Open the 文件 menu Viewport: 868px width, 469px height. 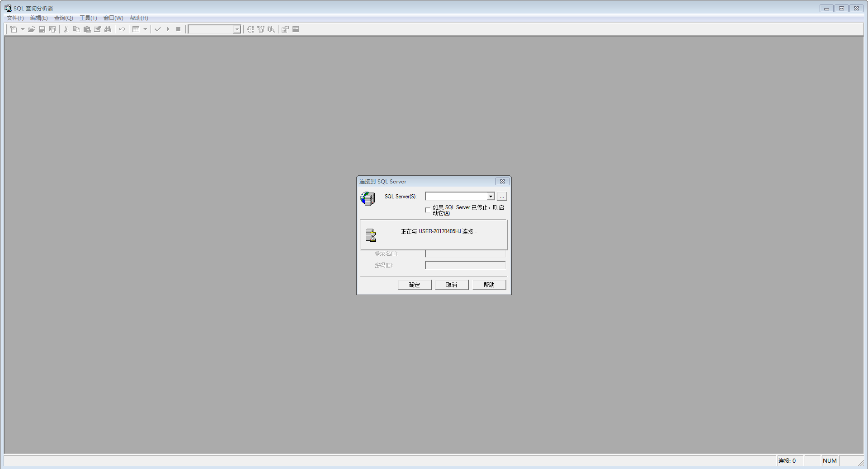pyautogui.click(x=14, y=18)
